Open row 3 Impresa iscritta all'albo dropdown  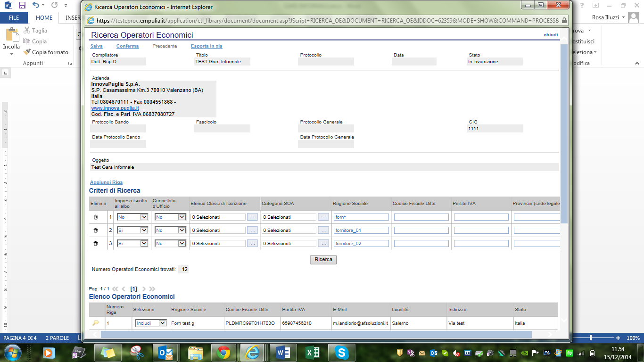tap(133, 244)
